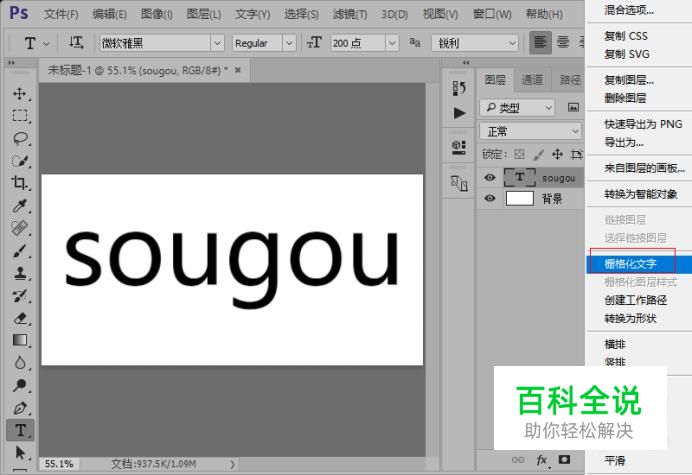
Task: Open the Actions panel play icon
Action: pyautogui.click(x=459, y=113)
